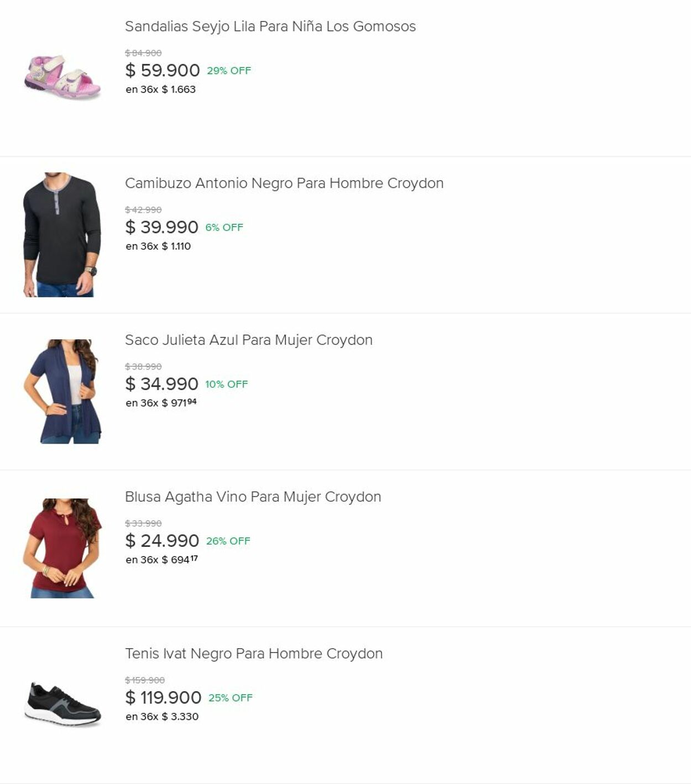Click the 29% OFF discount label
This screenshot has width=691, height=784.
click(229, 71)
